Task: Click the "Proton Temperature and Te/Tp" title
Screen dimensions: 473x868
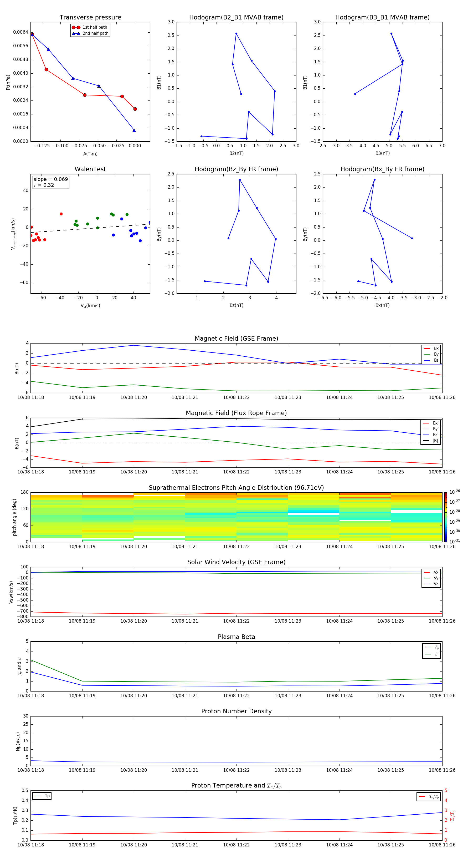Action: pos(236,785)
